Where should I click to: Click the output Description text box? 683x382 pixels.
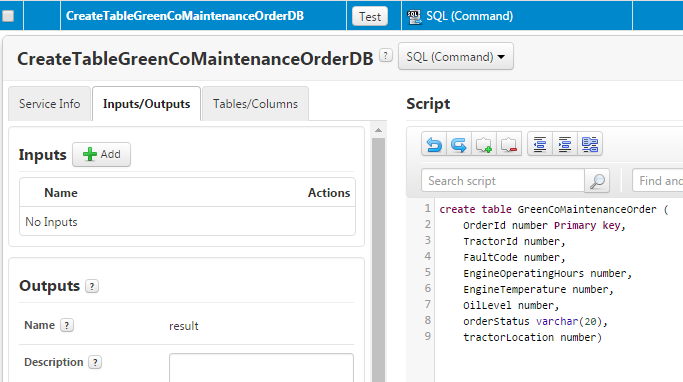(x=261, y=368)
